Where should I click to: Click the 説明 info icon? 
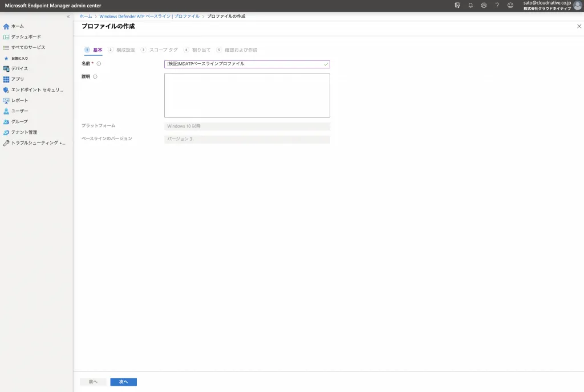coord(95,76)
